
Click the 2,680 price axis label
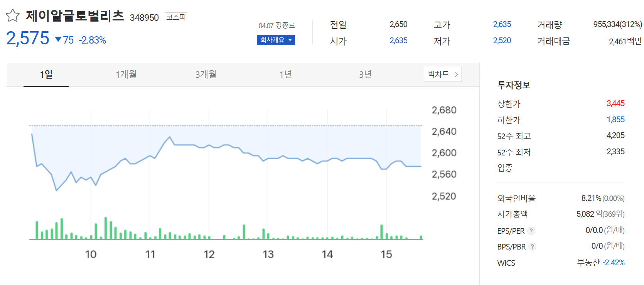click(x=444, y=110)
